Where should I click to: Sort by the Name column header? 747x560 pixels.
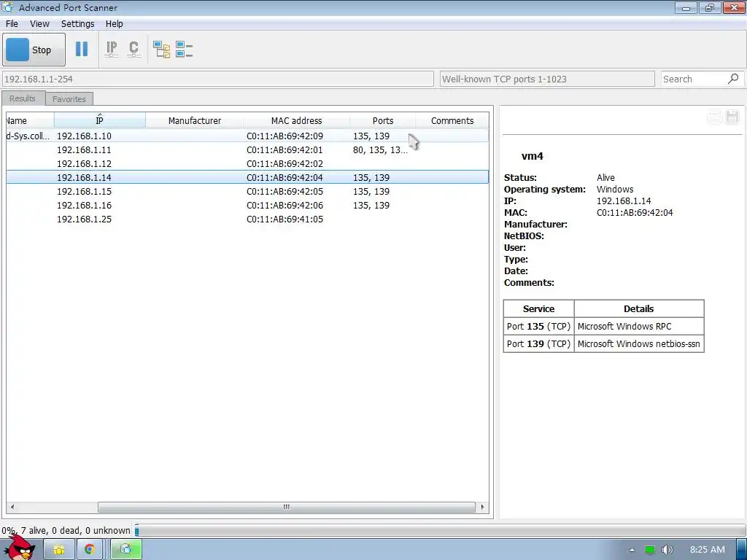point(29,120)
